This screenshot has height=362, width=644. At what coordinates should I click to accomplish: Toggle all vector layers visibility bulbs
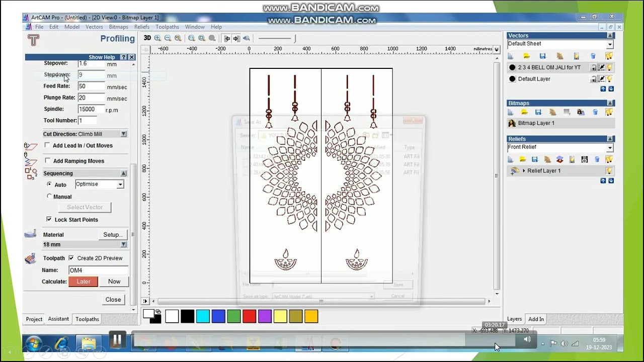[609, 56]
